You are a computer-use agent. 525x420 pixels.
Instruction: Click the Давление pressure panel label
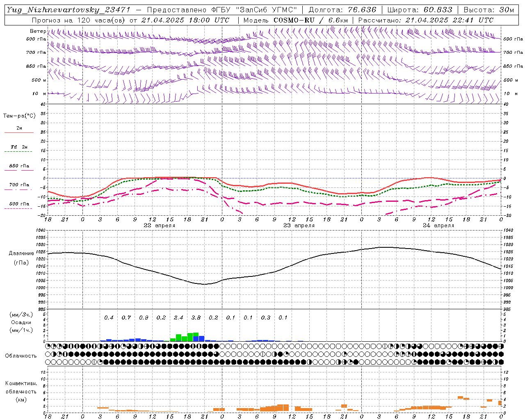21,253
